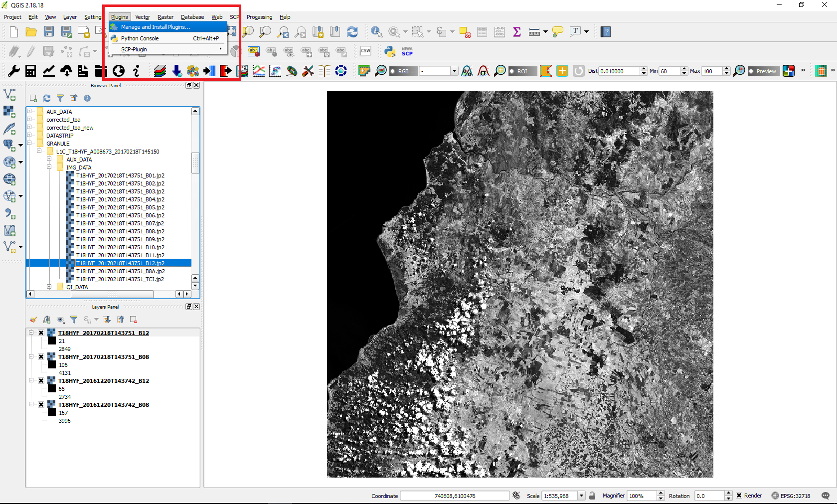Toggle visibility of T18HYF_20170218T143751_B12 layer
The width and height of the screenshot is (837, 504).
tap(41, 333)
